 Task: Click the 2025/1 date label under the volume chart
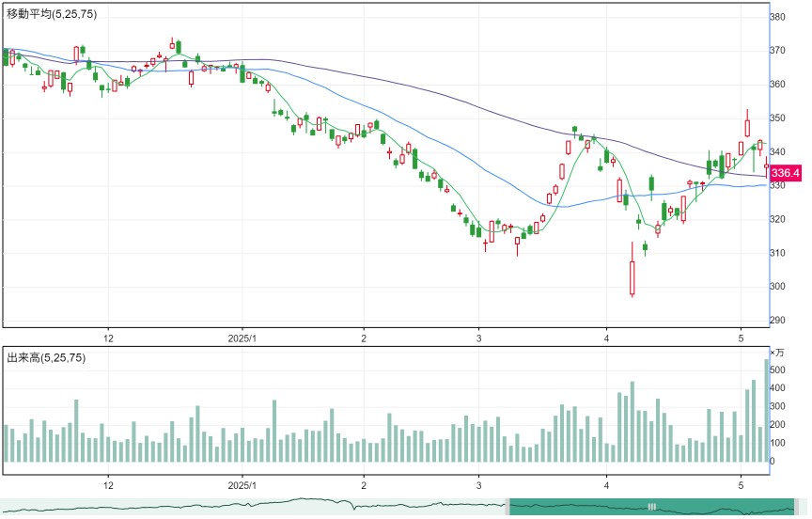242,485
